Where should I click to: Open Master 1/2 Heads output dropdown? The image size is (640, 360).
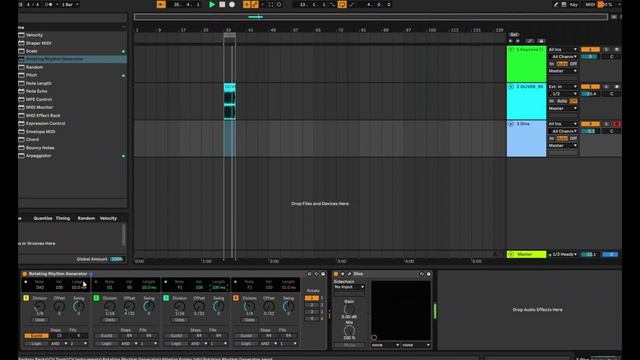point(564,254)
